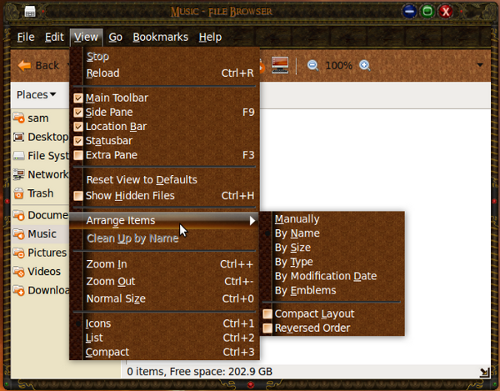
Task: Choose Zoom In menu entry
Action: 164,264
